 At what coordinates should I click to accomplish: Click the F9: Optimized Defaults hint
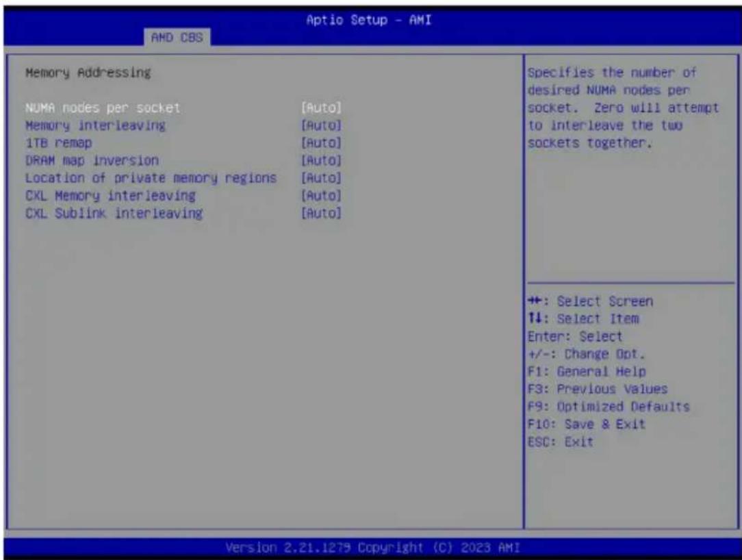609,407
